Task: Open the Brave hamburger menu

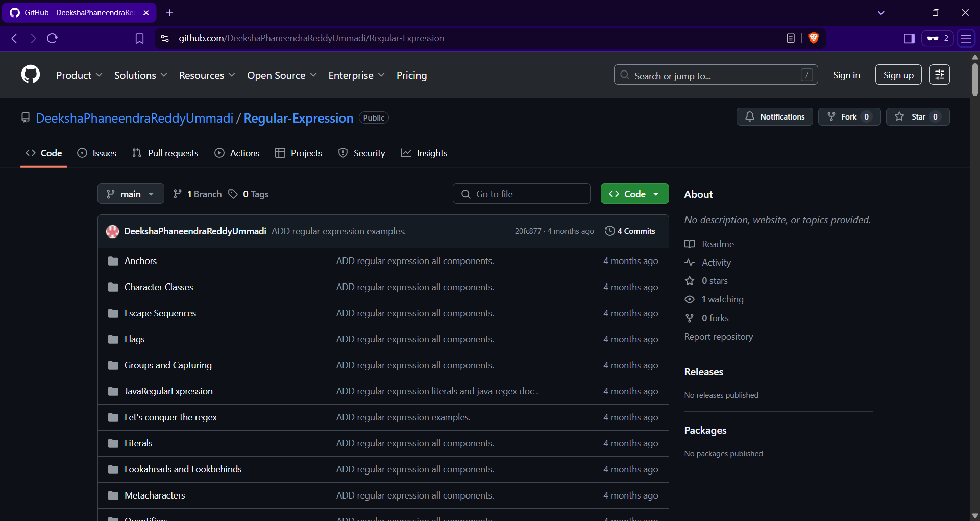Action: [x=966, y=38]
